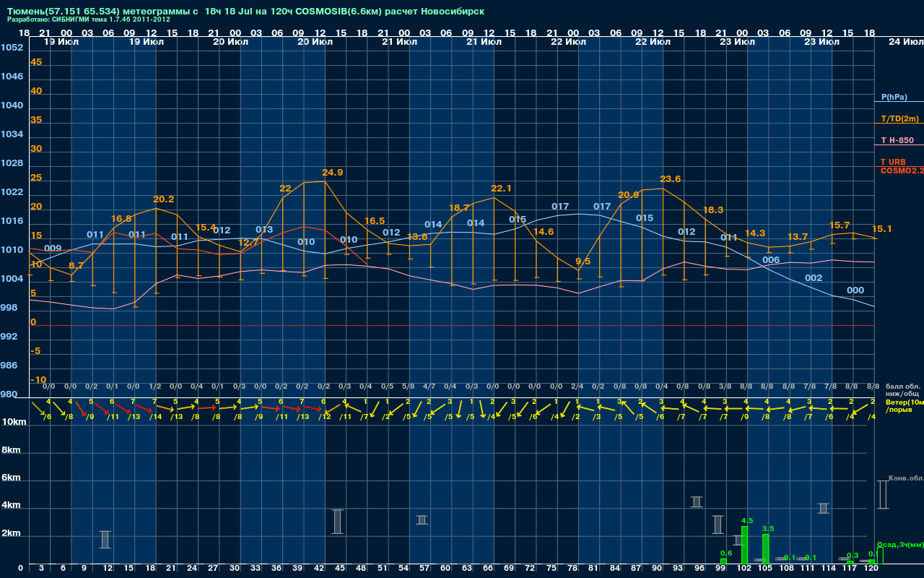Screen dimensions: 924x578
Task: Click the pressure label 009
Action: (x=53, y=249)
